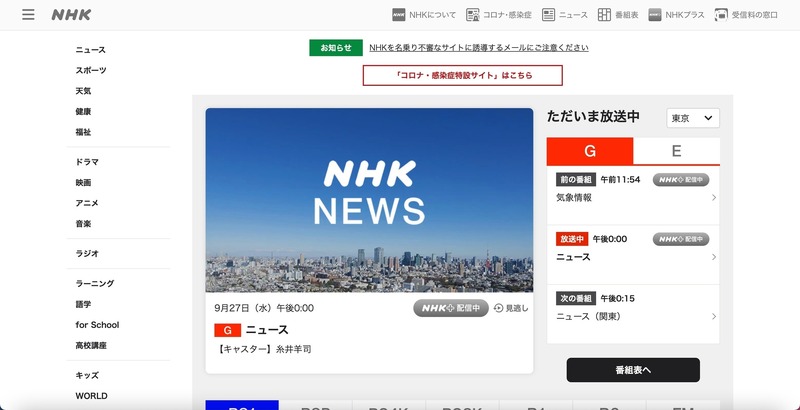This screenshot has height=410, width=800.
Task: Open the コロナ・感染症 header icon
Action: pyautogui.click(x=473, y=15)
